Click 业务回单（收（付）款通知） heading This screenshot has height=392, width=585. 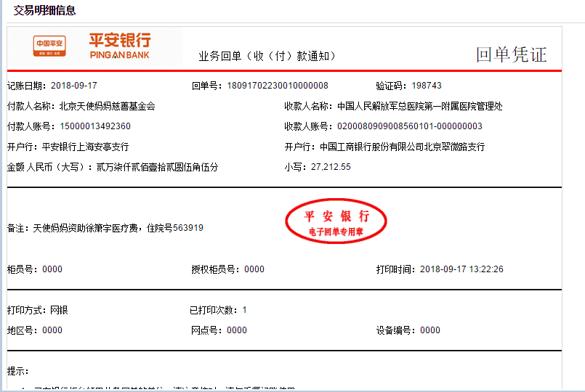click(x=267, y=56)
